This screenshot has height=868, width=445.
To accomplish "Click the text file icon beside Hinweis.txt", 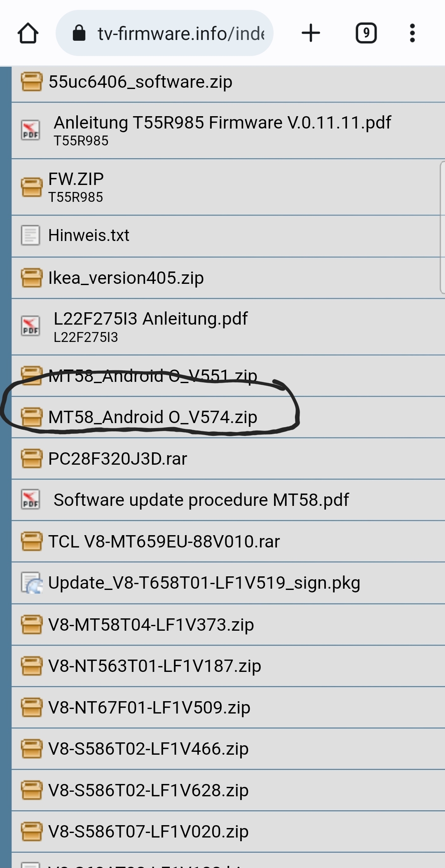I will tap(30, 235).
